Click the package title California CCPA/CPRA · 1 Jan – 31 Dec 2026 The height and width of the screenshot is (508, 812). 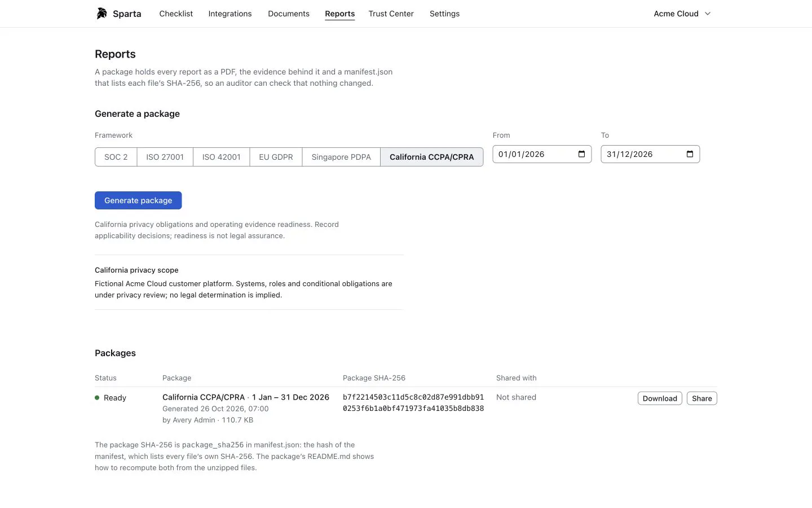(246, 397)
